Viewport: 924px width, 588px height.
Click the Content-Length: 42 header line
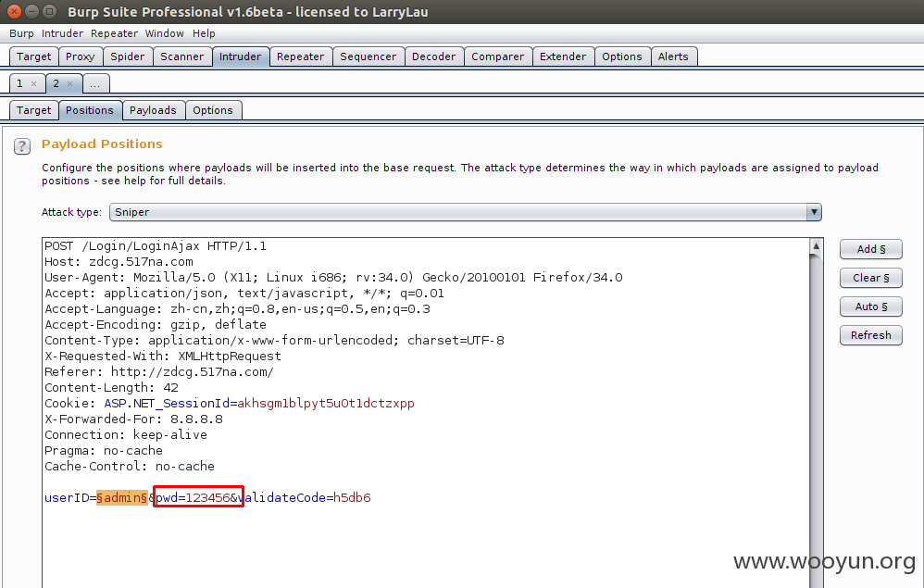click(x=111, y=388)
